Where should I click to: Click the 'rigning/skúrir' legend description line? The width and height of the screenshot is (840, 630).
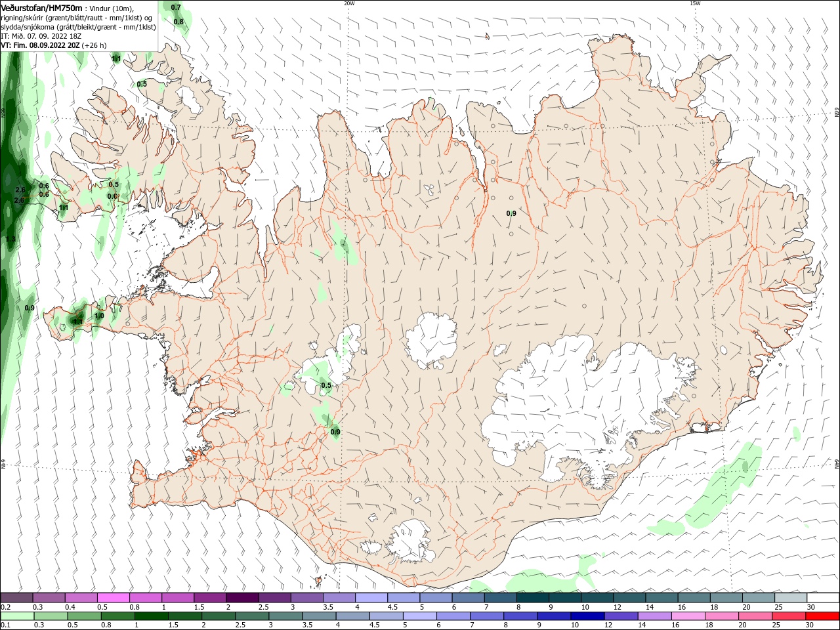(x=77, y=18)
